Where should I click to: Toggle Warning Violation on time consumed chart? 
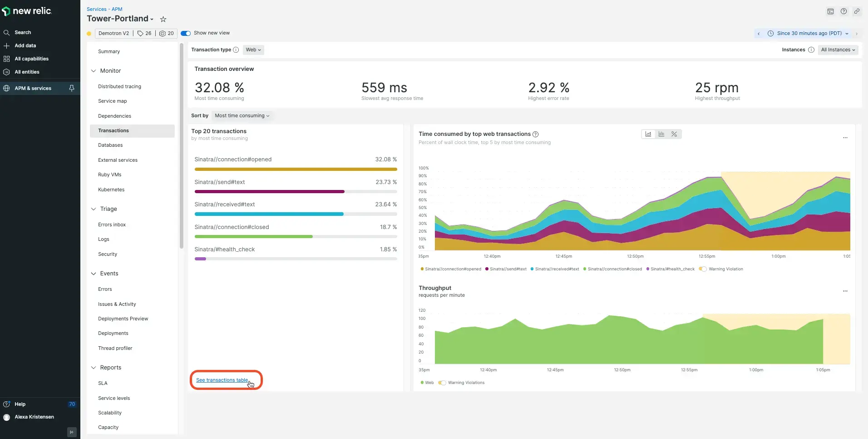coord(703,269)
